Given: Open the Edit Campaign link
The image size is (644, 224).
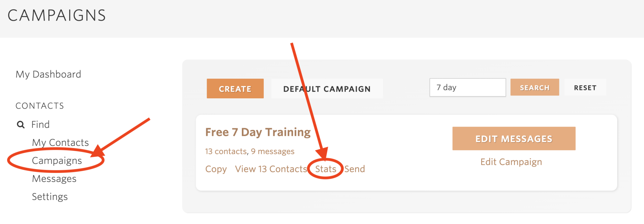Looking at the screenshot, I should click(511, 162).
